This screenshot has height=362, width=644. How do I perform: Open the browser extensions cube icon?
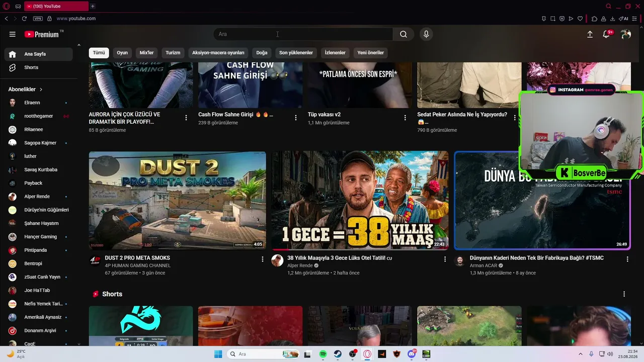pyautogui.click(x=594, y=19)
